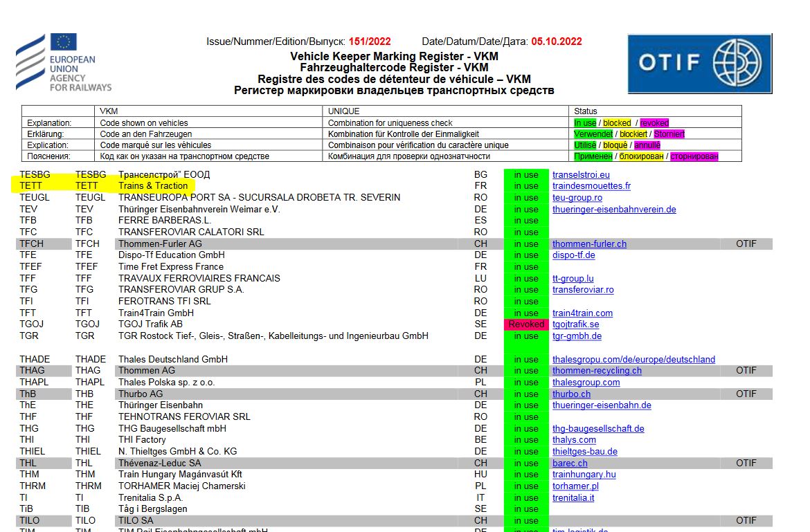Click the OTIF logo image
Image resolution: width=810 pixels, height=532 pixels.
pos(700,64)
